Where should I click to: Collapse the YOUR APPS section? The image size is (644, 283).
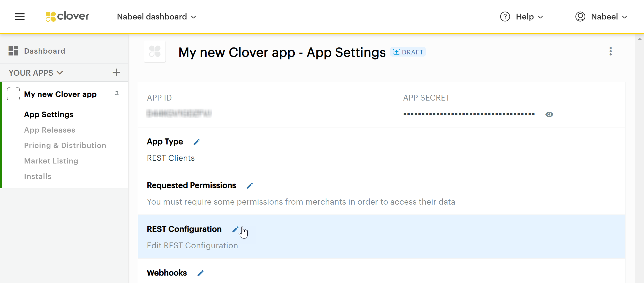tap(36, 73)
